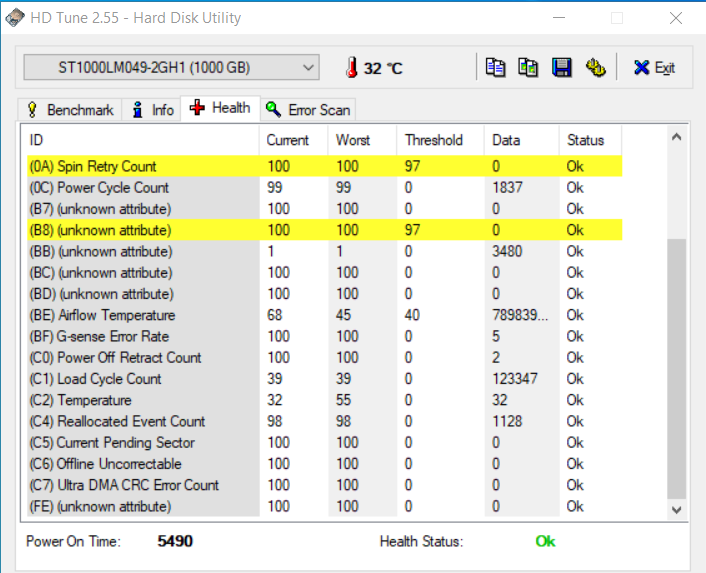Select the (B7) unknown attribute row
This screenshot has width=706, height=573.
pyautogui.click(x=325, y=209)
